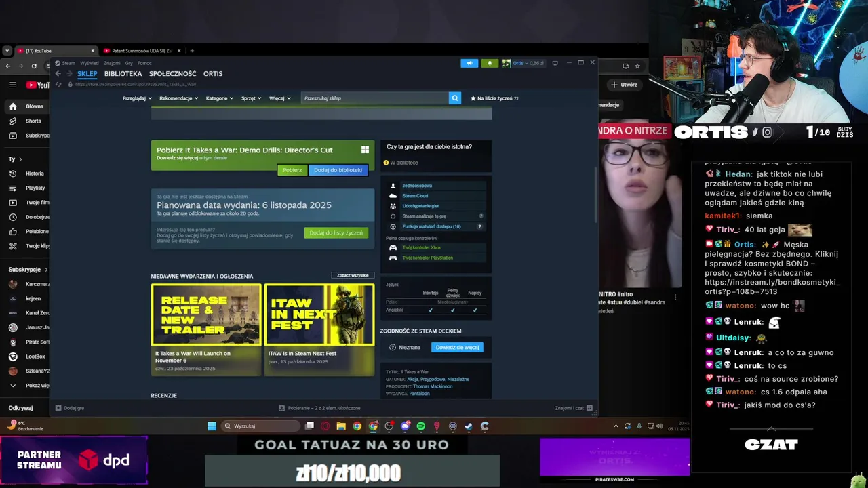Click the Steam store search magnifier icon

[454, 98]
